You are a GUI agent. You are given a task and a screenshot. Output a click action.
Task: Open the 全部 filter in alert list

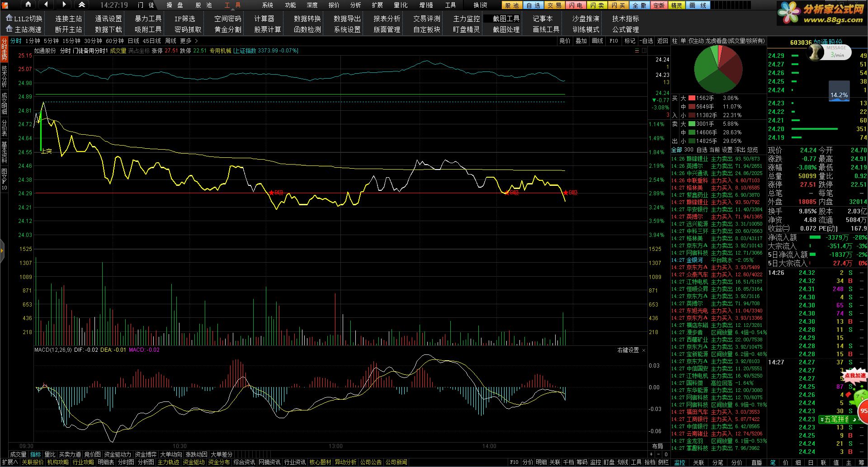point(676,150)
